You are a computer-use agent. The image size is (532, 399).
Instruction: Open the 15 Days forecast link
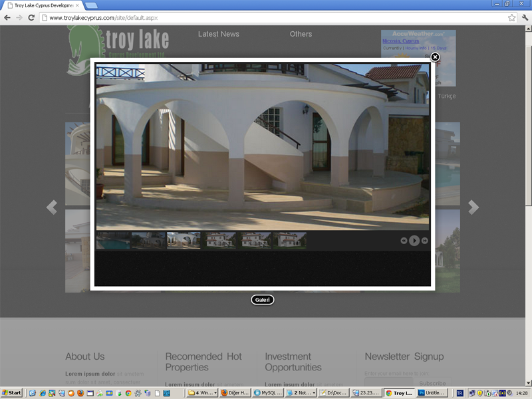coord(438,48)
